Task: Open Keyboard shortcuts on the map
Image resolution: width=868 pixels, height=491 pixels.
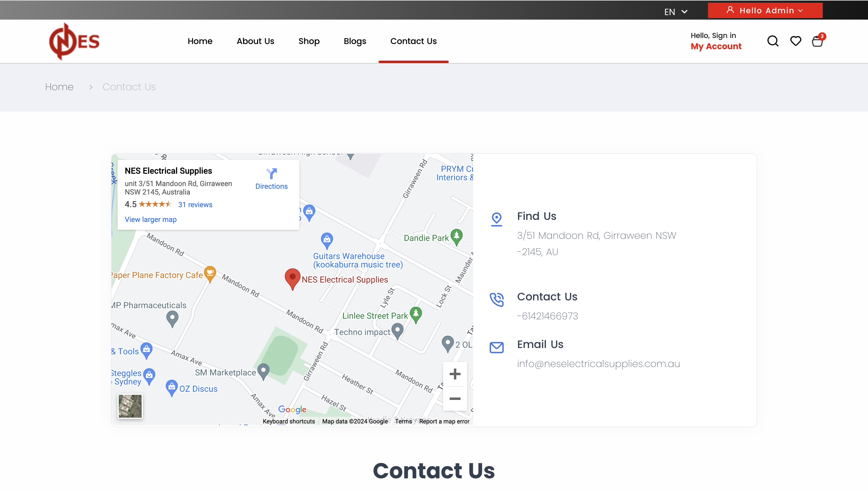Action: click(289, 421)
